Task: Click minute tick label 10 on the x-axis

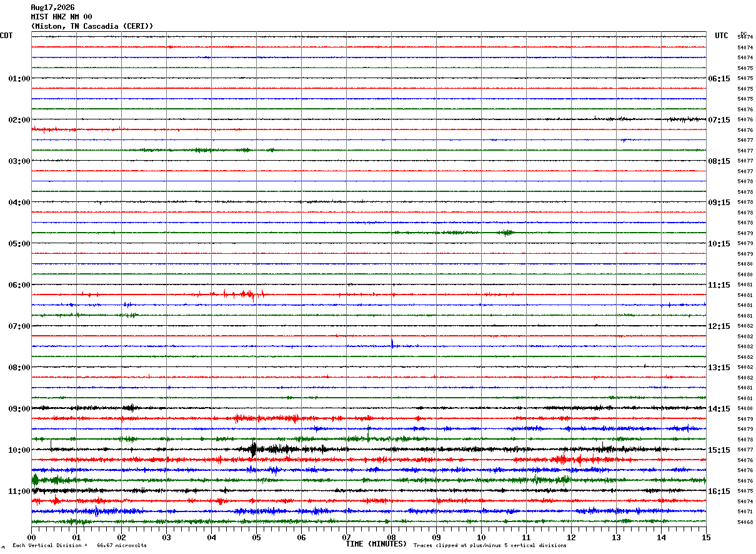Action: point(481,537)
